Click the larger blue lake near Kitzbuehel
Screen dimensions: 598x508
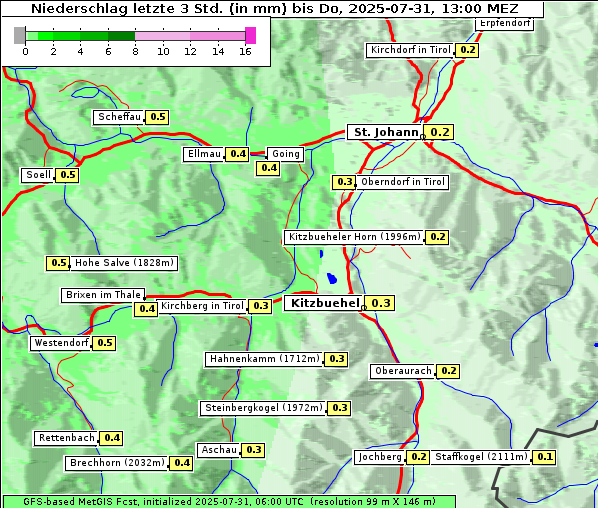tap(332, 278)
